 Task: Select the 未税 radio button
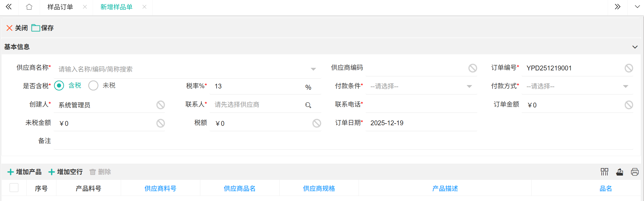[93, 86]
